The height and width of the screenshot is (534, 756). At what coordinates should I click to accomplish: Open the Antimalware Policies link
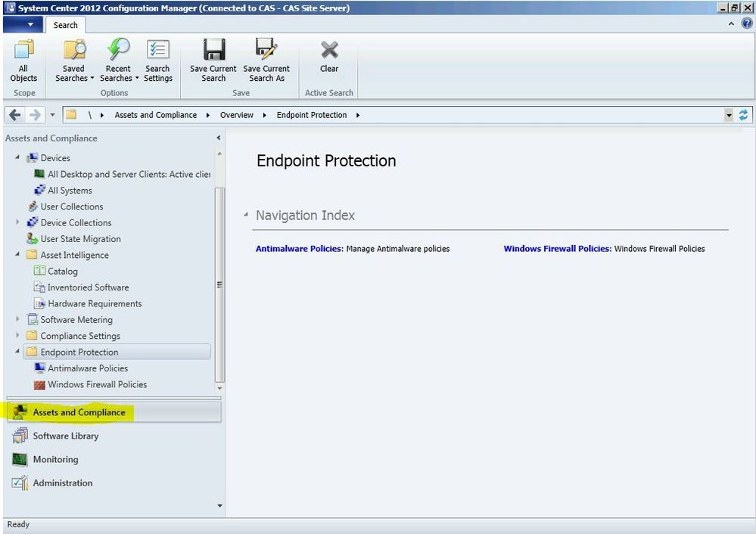pos(300,249)
